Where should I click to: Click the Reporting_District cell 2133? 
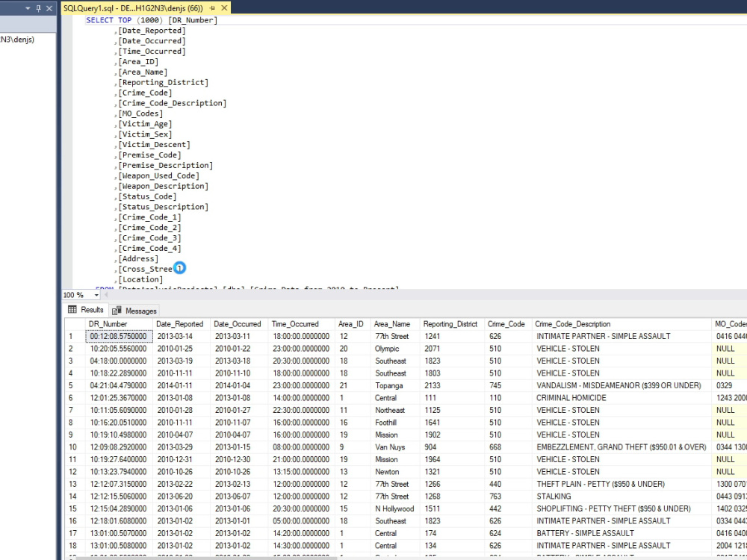[452, 385]
